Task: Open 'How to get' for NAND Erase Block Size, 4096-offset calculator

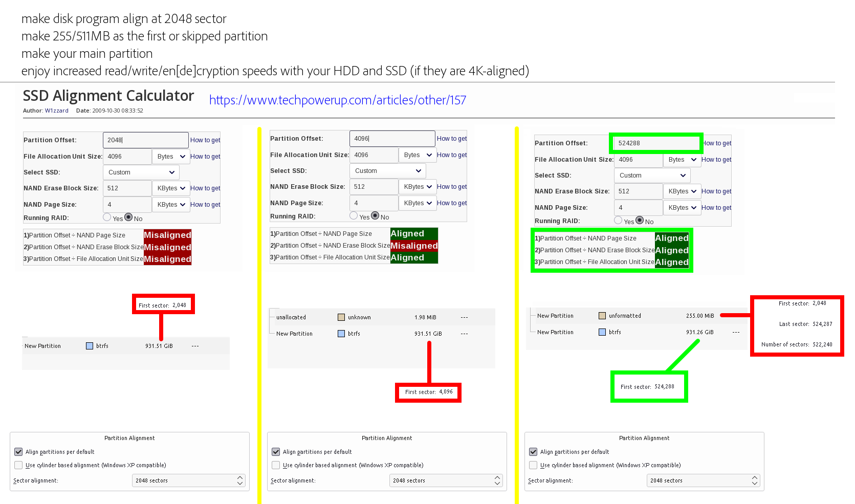Action: click(x=452, y=187)
